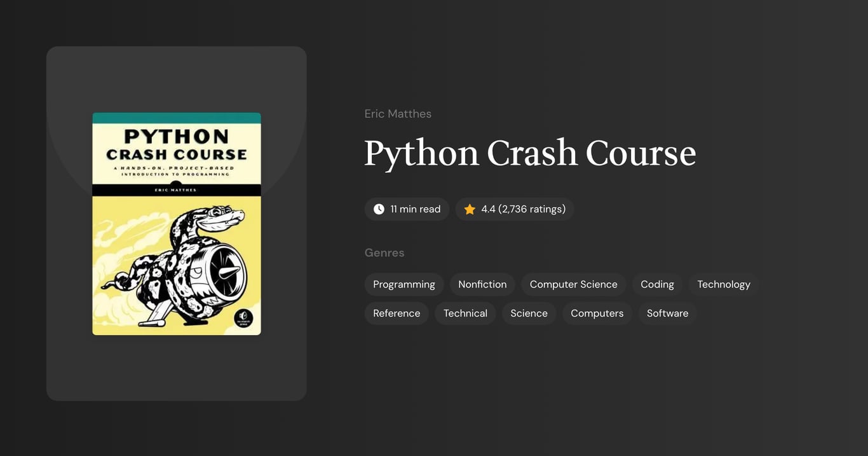The width and height of the screenshot is (868, 456).
Task: Click the Genres section heading
Action: click(x=384, y=252)
